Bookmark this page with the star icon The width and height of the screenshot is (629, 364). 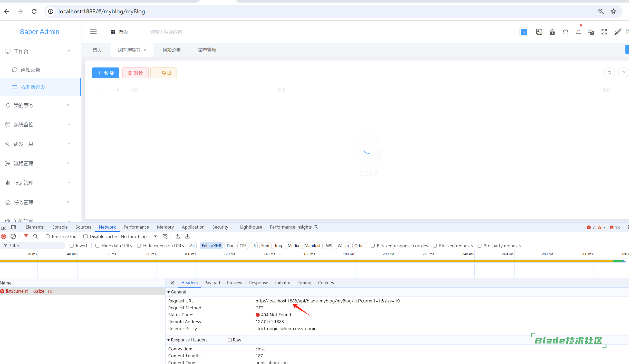[x=614, y=11]
